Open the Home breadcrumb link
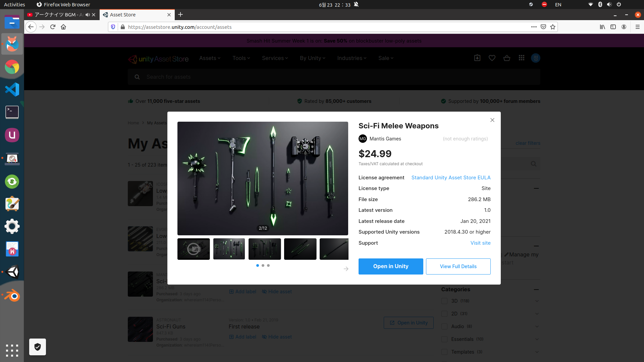 click(133, 123)
